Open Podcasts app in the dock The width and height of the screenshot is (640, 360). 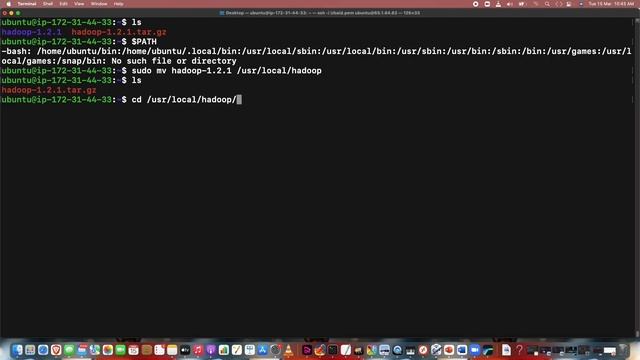pyautogui.click(x=211, y=350)
